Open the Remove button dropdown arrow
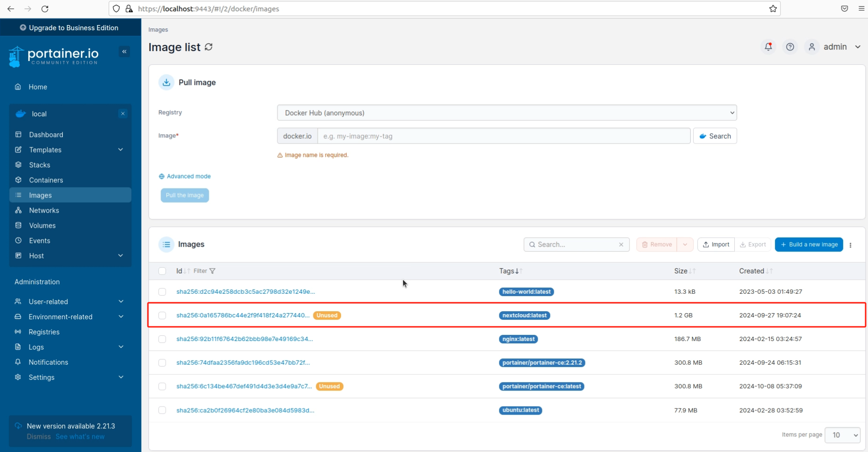The height and width of the screenshot is (452, 868). pyautogui.click(x=685, y=245)
